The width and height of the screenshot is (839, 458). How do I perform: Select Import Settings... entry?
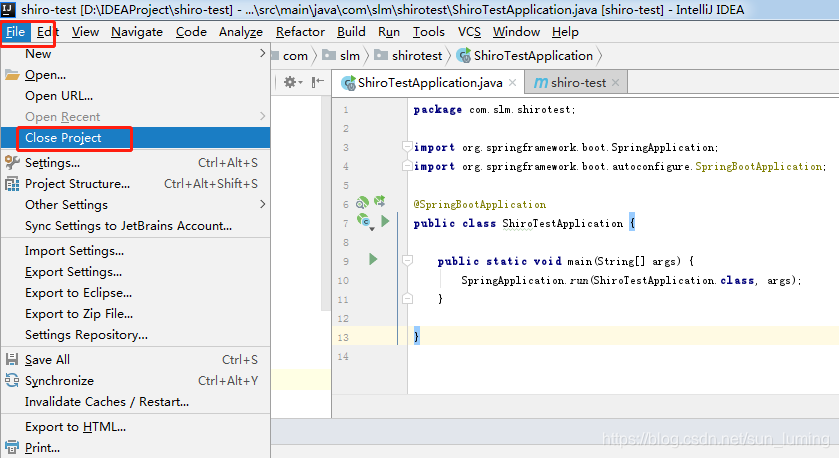[135, 251]
